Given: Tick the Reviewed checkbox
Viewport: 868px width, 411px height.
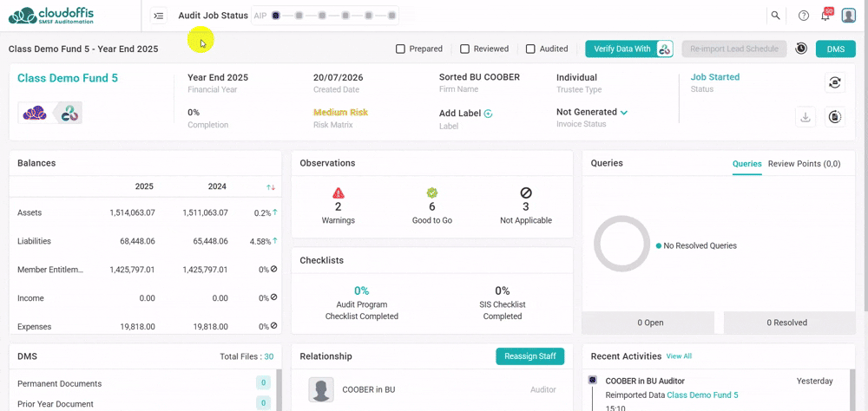Looking at the screenshot, I should (x=465, y=49).
